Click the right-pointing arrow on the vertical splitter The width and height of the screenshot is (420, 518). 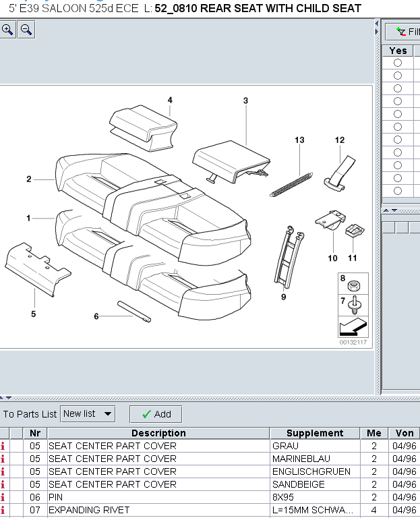click(377, 32)
